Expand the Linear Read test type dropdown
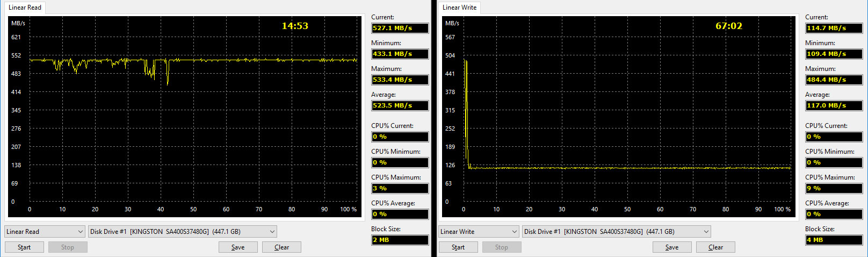Image resolution: width=868 pixels, height=257 pixels. click(x=45, y=232)
